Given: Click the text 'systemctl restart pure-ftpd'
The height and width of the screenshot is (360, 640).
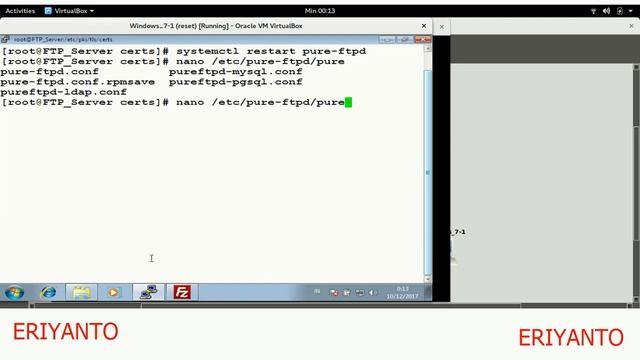Looking at the screenshot, I should point(271,51).
